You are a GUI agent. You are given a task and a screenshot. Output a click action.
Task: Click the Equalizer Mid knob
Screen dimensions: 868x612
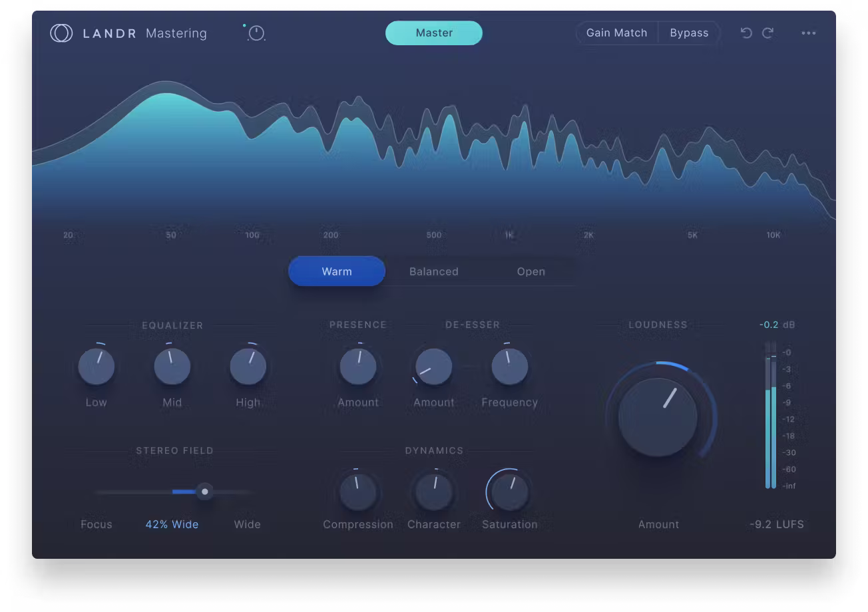pyautogui.click(x=172, y=367)
